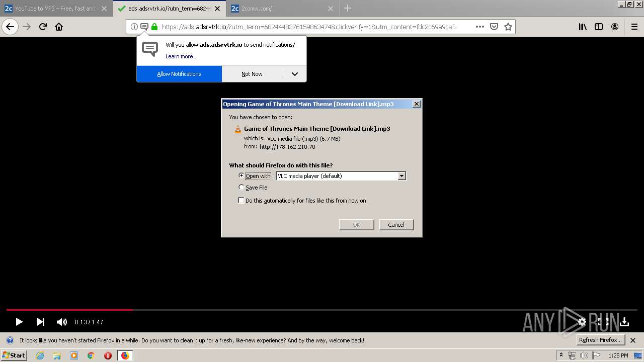Mute the video volume
644x362 pixels.
pos(62,322)
